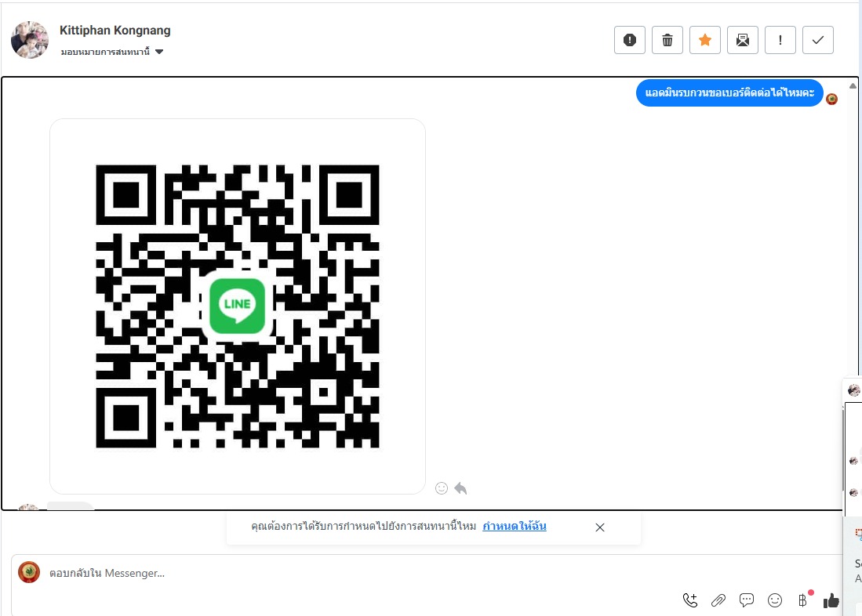Click scrollbar up arrow in chat
The image size is (862, 616).
click(853, 85)
